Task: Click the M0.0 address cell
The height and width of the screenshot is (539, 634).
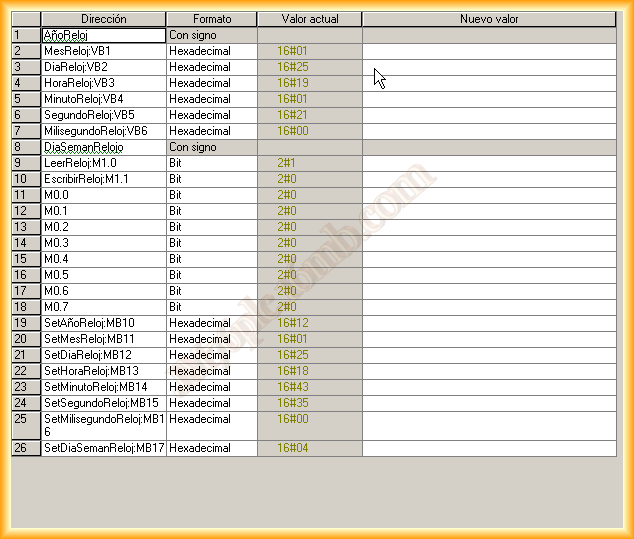Action: coord(103,195)
